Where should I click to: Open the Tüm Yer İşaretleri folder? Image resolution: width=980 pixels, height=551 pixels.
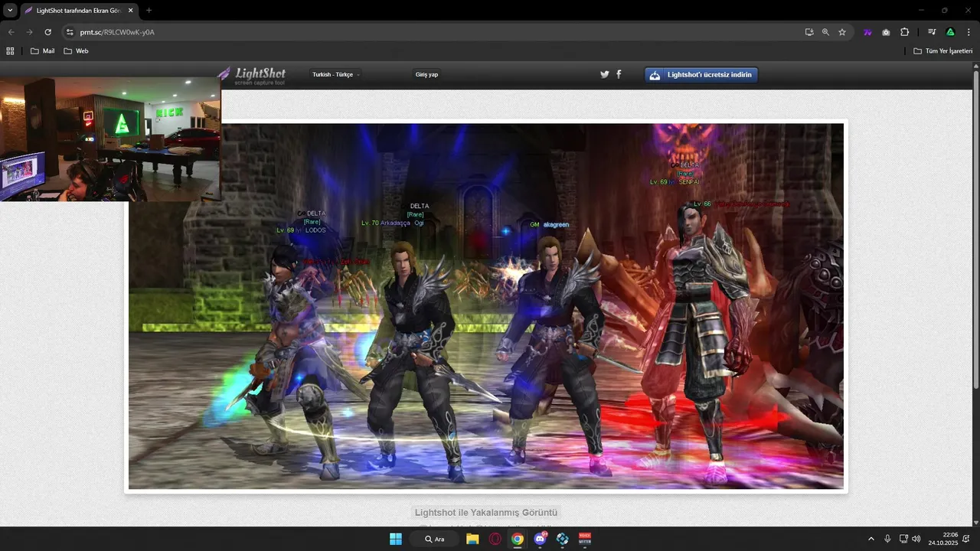(x=942, y=51)
